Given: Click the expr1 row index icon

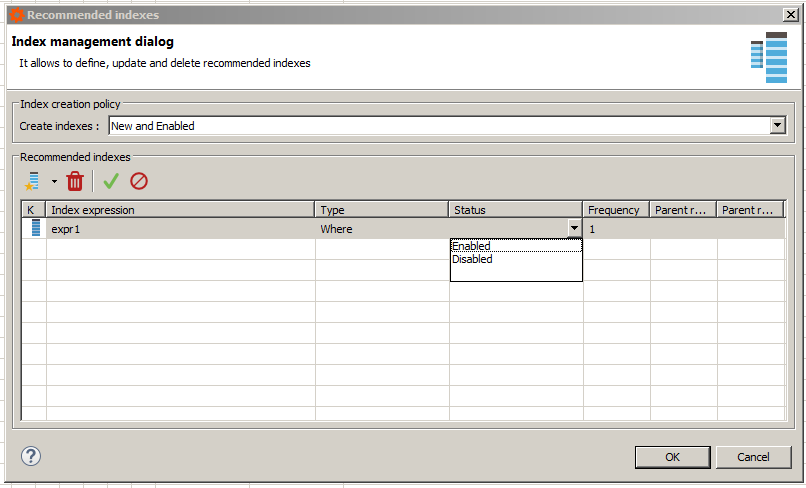Looking at the screenshot, I should (36, 228).
